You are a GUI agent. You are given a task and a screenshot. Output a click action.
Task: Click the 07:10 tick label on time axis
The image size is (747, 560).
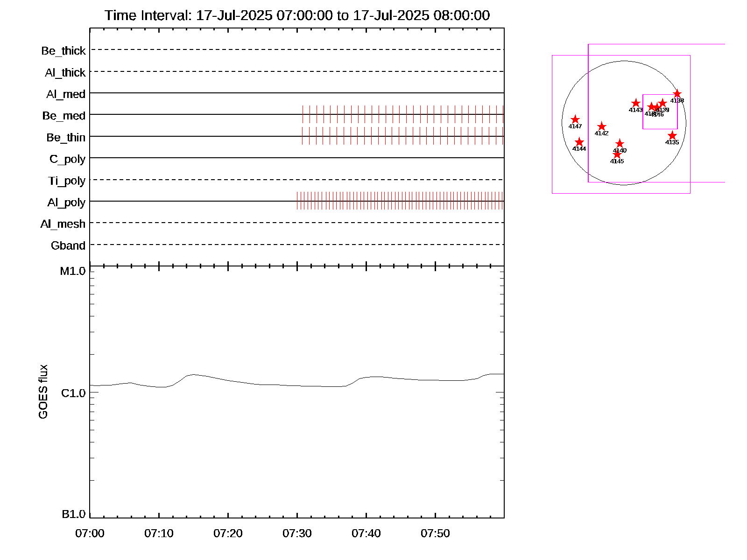[159, 533]
